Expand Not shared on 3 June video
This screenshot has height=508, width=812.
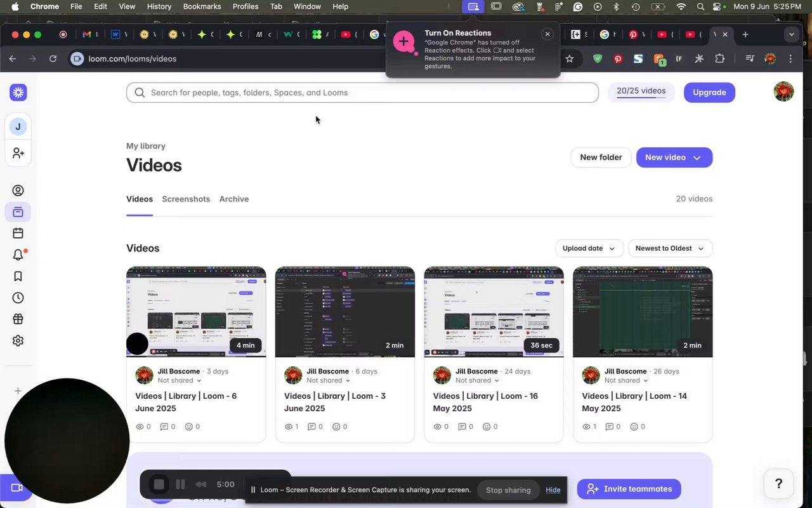(x=328, y=380)
